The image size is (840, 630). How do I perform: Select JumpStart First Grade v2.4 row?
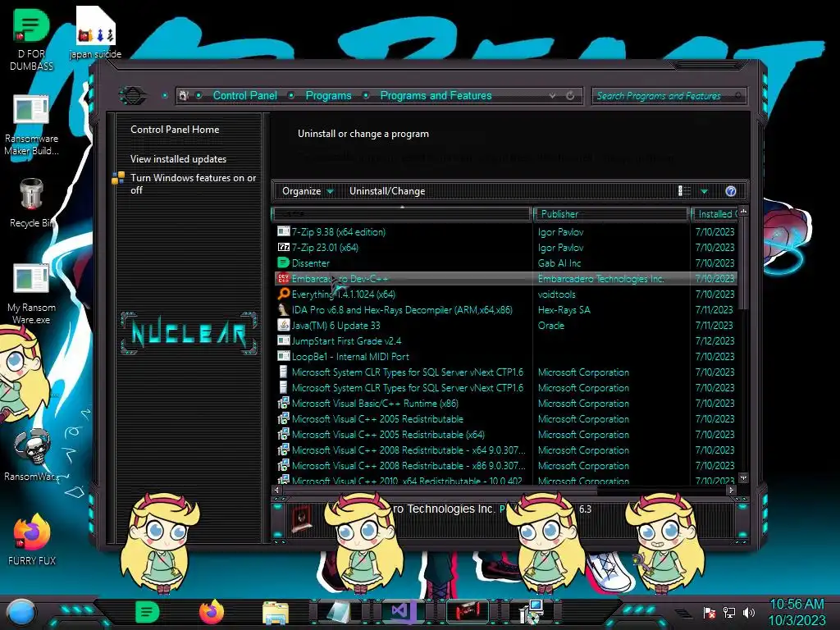[504, 340]
